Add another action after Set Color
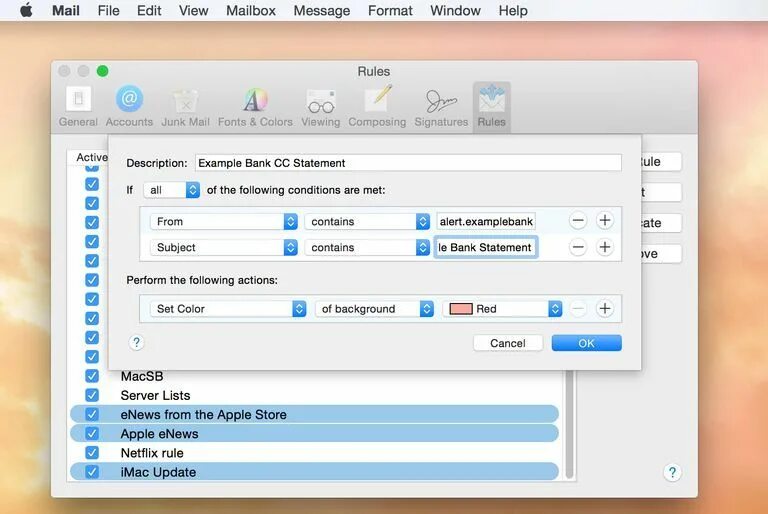 605,309
